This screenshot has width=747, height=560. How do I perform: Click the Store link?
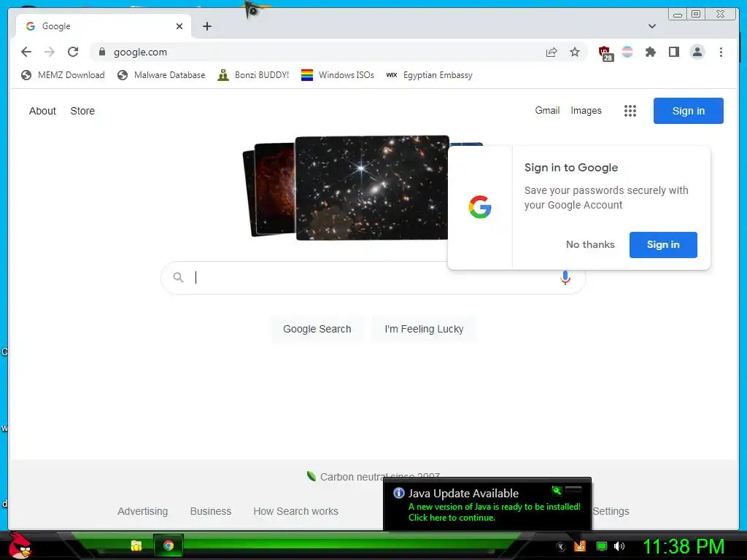(x=82, y=111)
